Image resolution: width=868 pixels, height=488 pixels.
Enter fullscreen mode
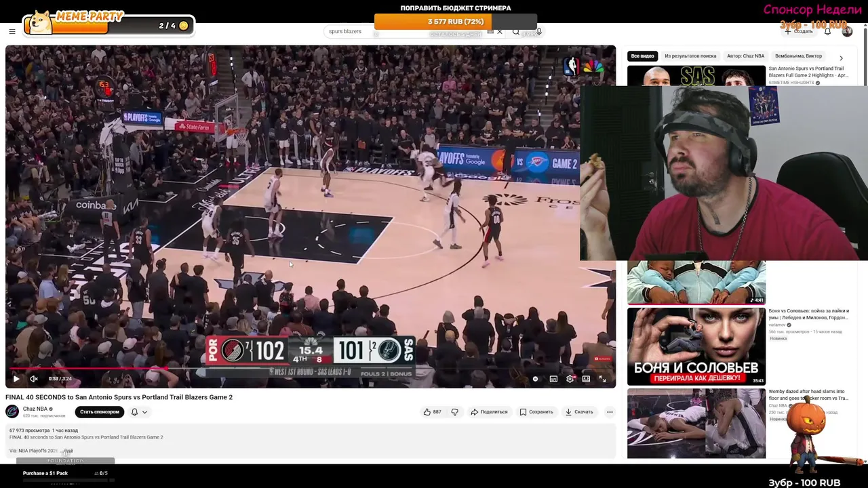(602, 379)
